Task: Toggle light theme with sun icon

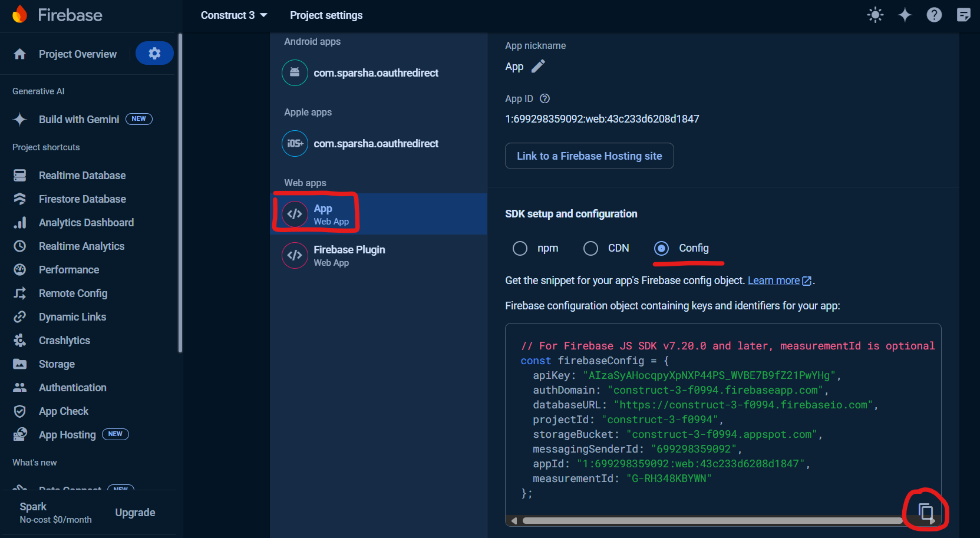Action: 875,15
